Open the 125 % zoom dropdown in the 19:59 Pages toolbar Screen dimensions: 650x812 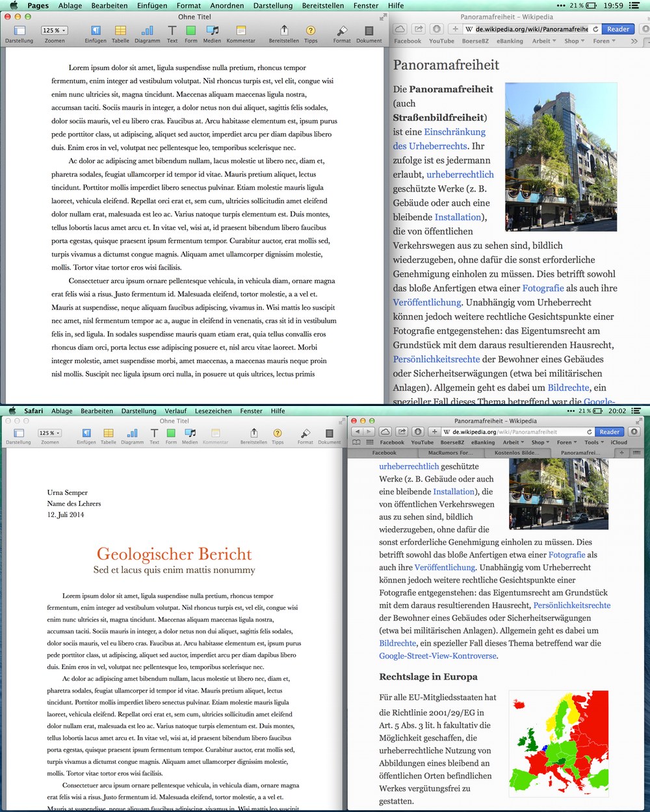54,30
